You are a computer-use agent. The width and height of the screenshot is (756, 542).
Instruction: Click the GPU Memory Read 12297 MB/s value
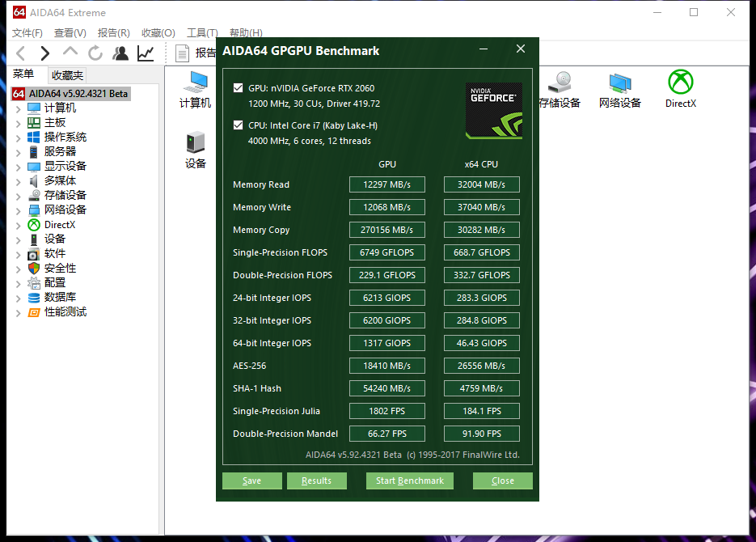387,184
